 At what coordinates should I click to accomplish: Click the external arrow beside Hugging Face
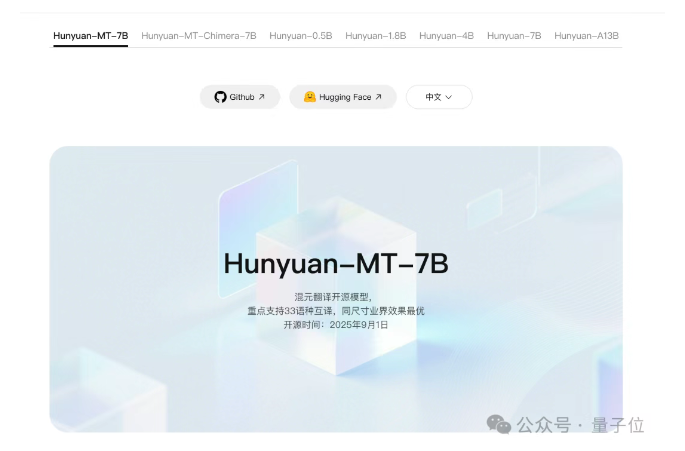click(378, 97)
